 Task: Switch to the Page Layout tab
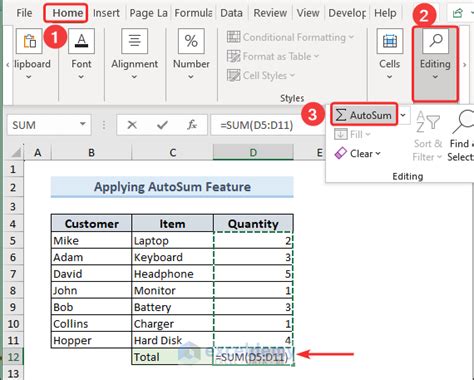point(149,13)
